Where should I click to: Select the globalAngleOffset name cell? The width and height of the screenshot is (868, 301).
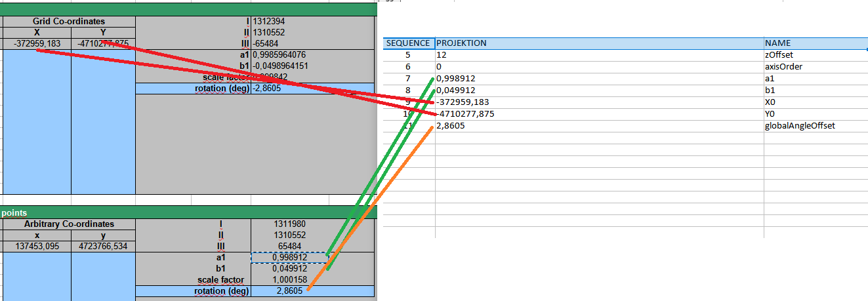pyautogui.click(x=800, y=126)
